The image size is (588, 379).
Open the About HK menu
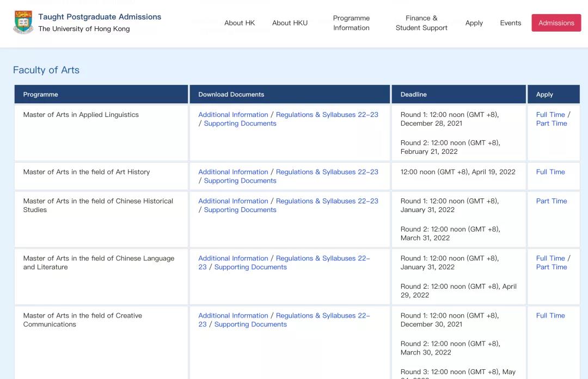240,23
